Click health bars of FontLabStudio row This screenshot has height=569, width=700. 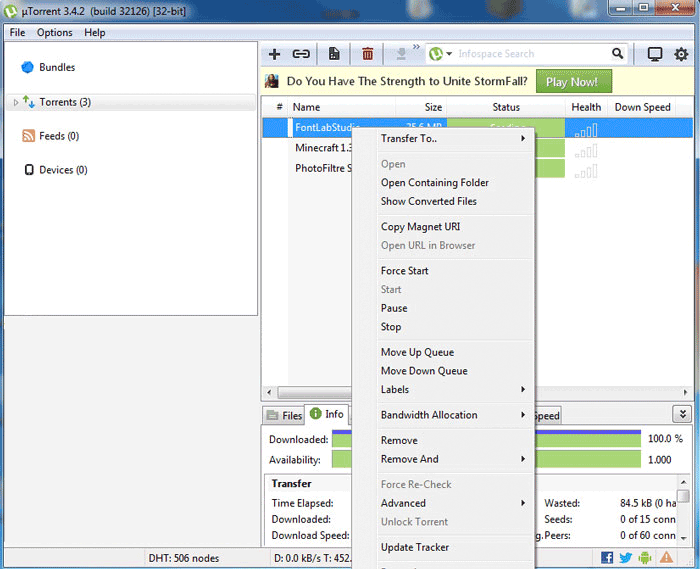click(x=586, y=131)
